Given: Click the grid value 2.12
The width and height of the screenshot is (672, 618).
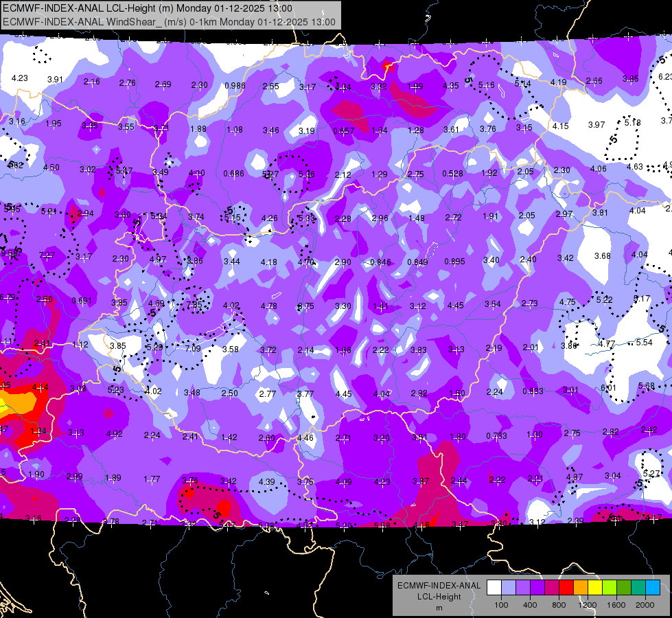Looking at the screenshot, I should (x=343, y=174).
